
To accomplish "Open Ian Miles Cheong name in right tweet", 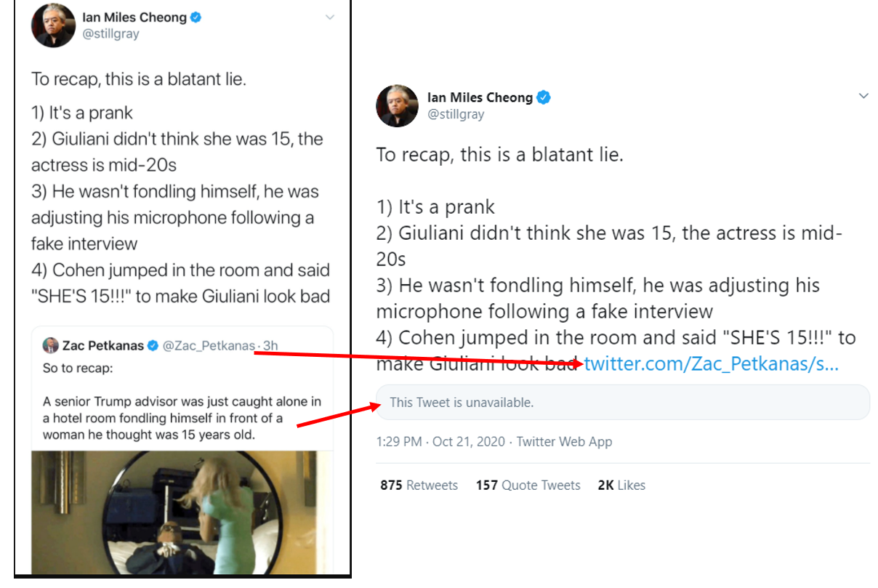I will 480,97.
